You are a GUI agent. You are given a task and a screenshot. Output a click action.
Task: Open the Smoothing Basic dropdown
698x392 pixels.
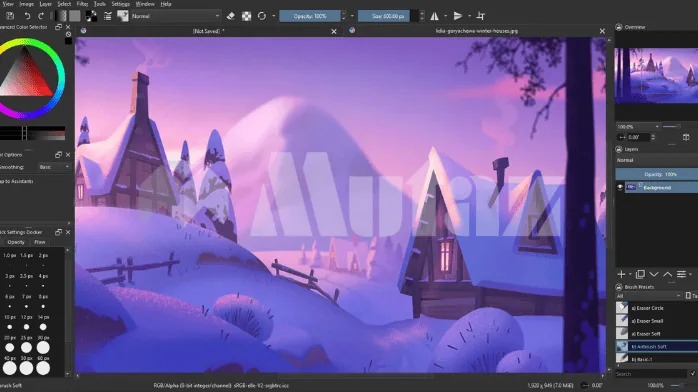(54, 167)
